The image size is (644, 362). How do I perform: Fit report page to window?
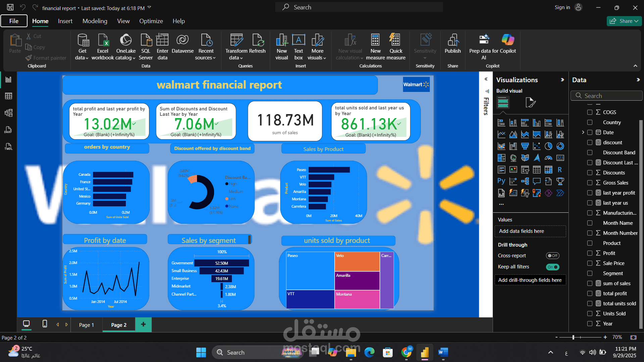click(633, 337)
